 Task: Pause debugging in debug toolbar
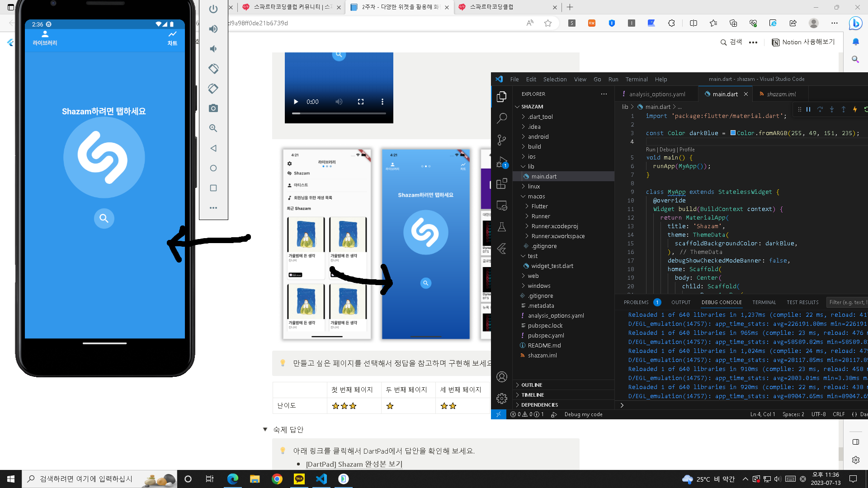pyautogui.click(x=808, y=109)
